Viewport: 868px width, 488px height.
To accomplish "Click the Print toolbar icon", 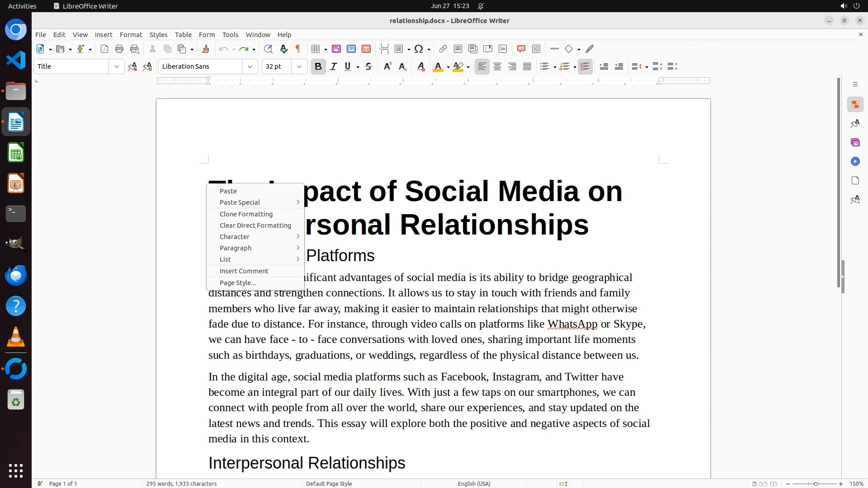I will [x=119, y=49].
